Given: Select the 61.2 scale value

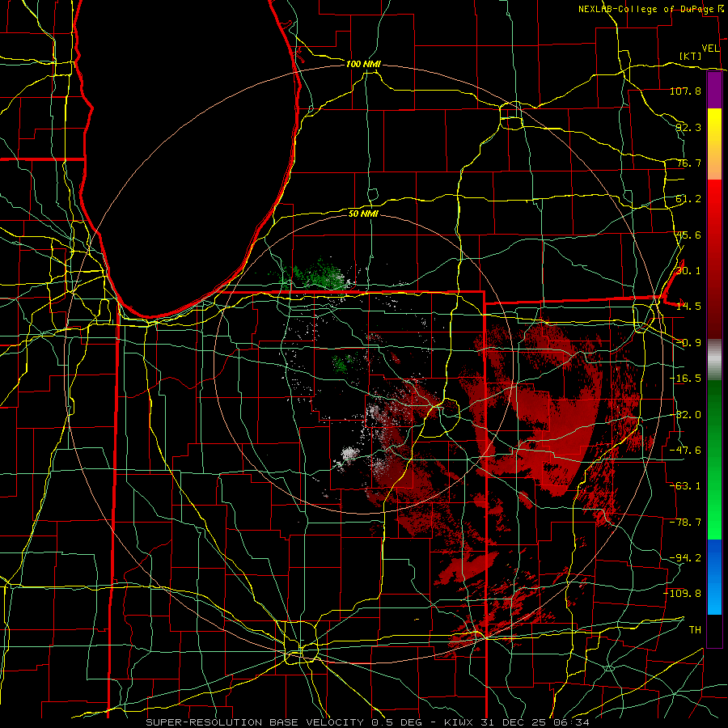Looking at the screenshot, I should [x=688, y=199].
